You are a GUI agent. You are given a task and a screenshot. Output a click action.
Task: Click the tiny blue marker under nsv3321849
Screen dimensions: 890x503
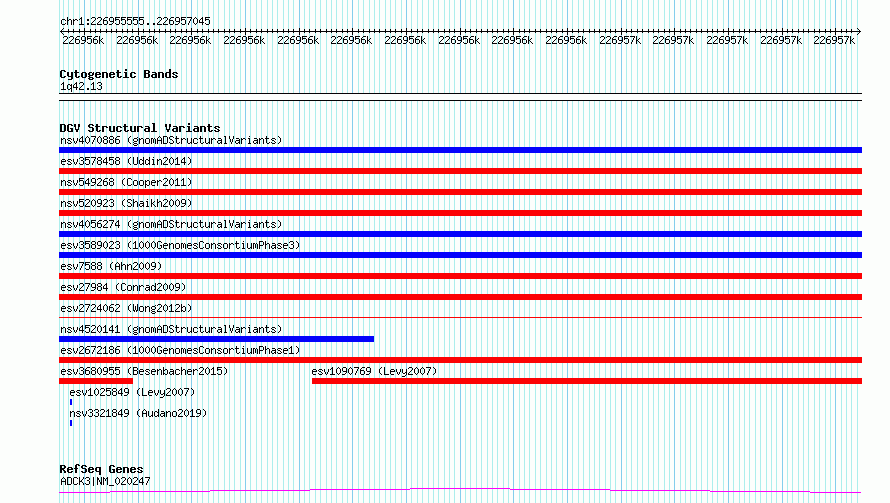tap(71, 423)
